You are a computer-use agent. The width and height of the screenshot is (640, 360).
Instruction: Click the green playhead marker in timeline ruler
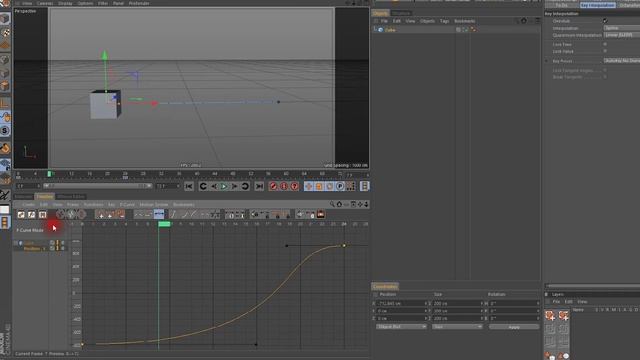point(164,224)
